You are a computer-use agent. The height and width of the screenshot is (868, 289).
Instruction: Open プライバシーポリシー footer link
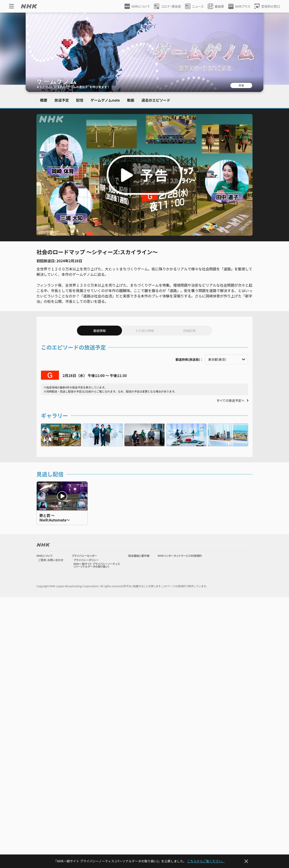tap(86, 560)
